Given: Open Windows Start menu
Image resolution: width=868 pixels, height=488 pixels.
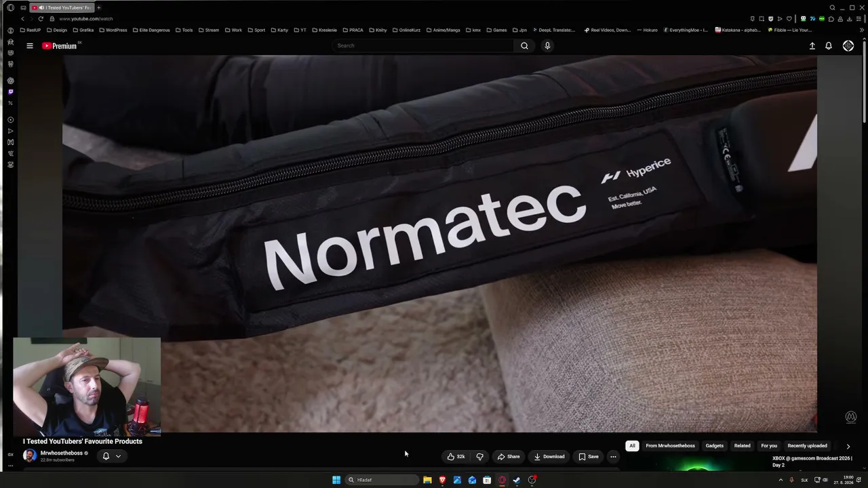Looking at the screenshot, I should 336,480.
